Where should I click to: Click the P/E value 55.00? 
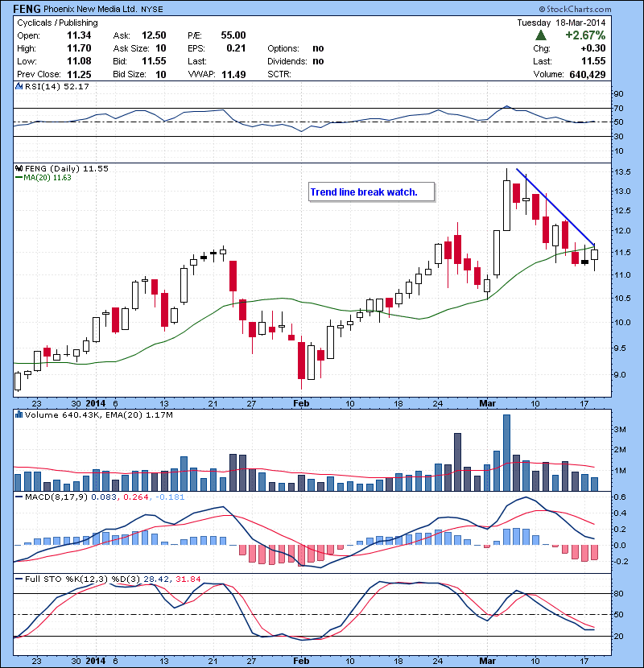pos(233,35)
